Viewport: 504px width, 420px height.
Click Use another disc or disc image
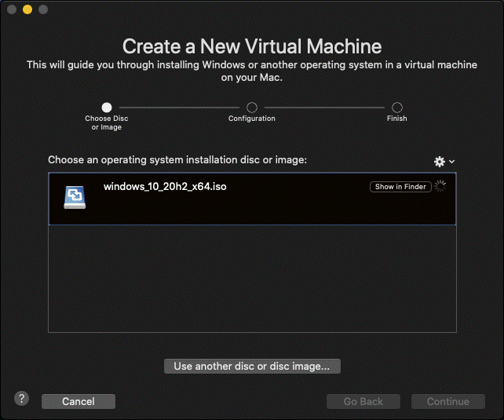tap(252, 366)
